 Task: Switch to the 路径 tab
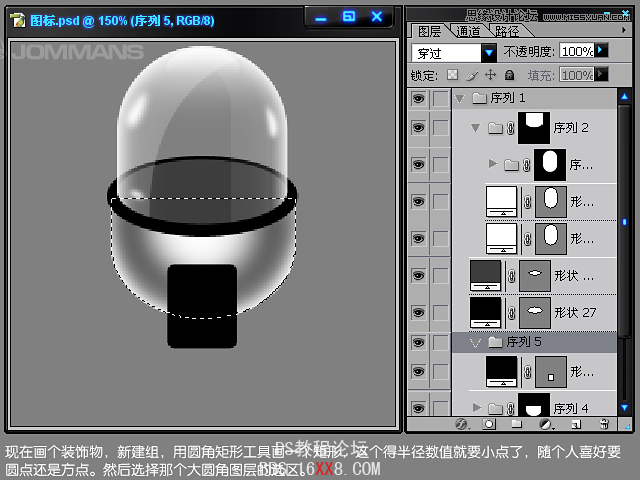(x=507, y=31)
